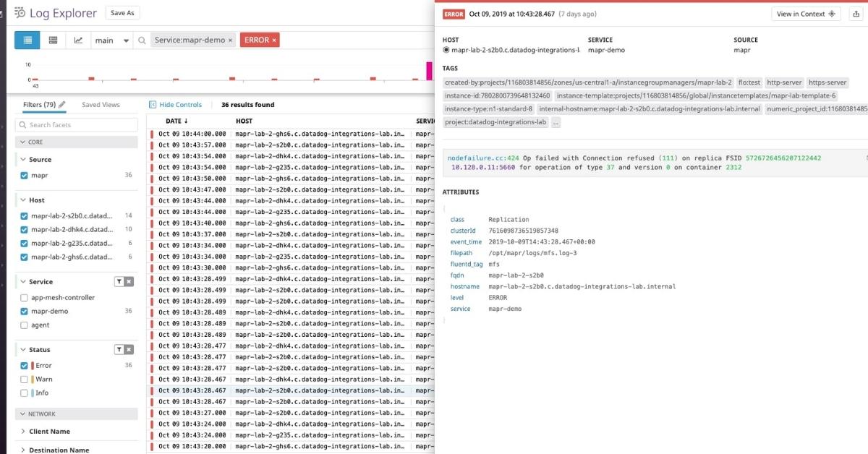Click the View in Context button
This screenshot has width=868, height=454.
(806, 14)
